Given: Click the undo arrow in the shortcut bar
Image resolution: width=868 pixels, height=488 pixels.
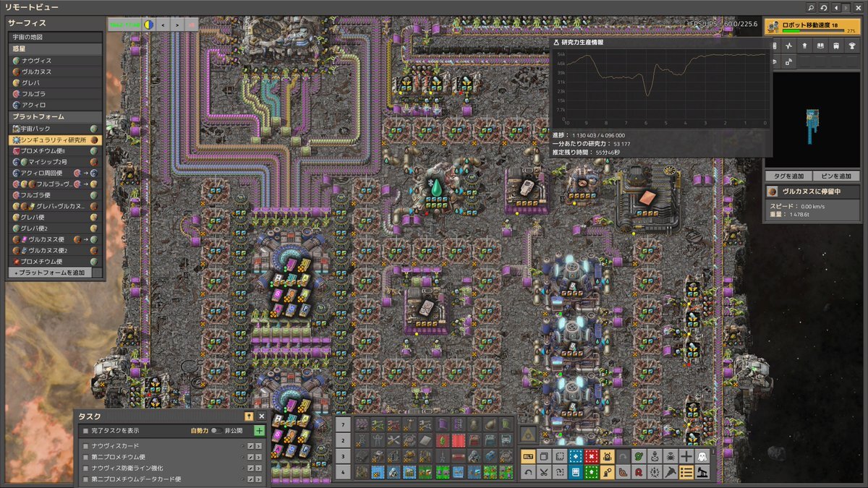Looking at the screenshot, I should (528, 472).
